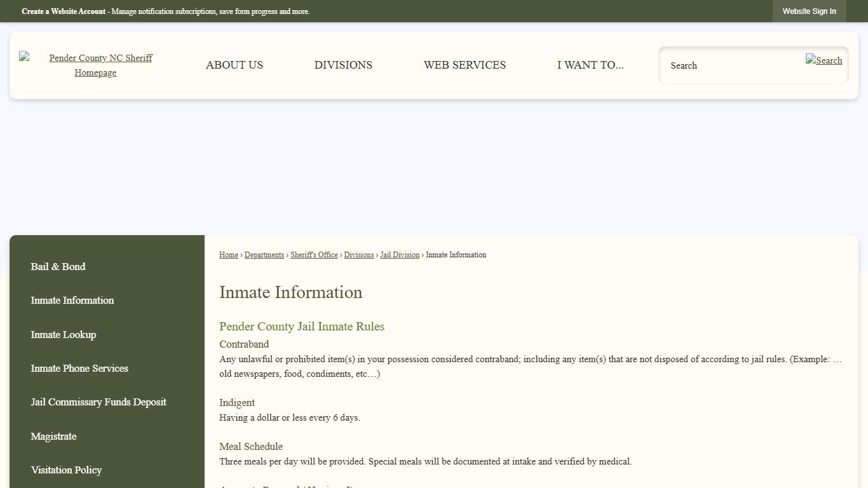The height and width of the screenshot is (488, 868).
Task: Open Departments breadcrumb link
Action: tap(264, 255)
